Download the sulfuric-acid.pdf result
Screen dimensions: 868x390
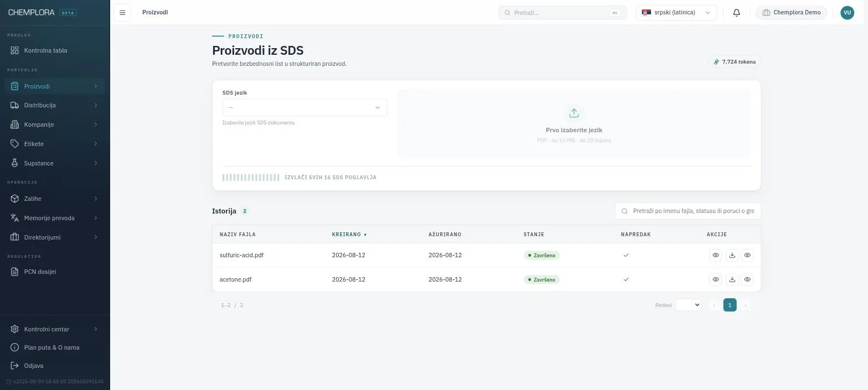click(732, 256)
